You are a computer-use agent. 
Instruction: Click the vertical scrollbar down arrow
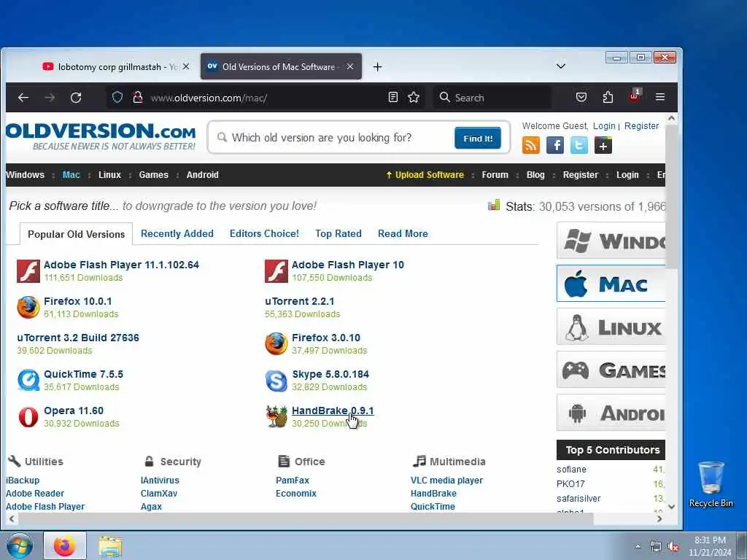click(x=672, y=507)
